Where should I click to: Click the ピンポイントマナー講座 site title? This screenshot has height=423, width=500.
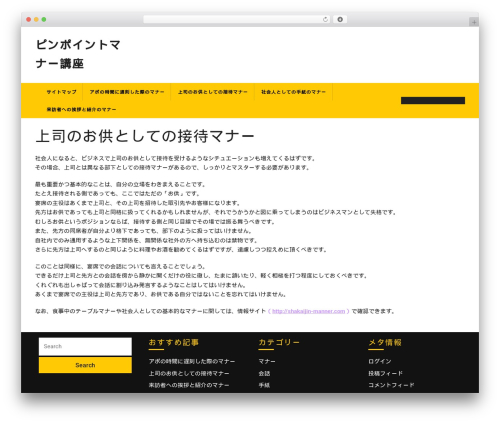click(x=78, y=54)
